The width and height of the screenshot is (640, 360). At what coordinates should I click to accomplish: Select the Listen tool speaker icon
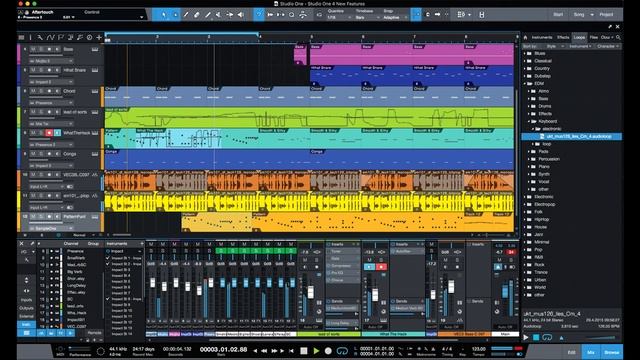tap(240, 15)
